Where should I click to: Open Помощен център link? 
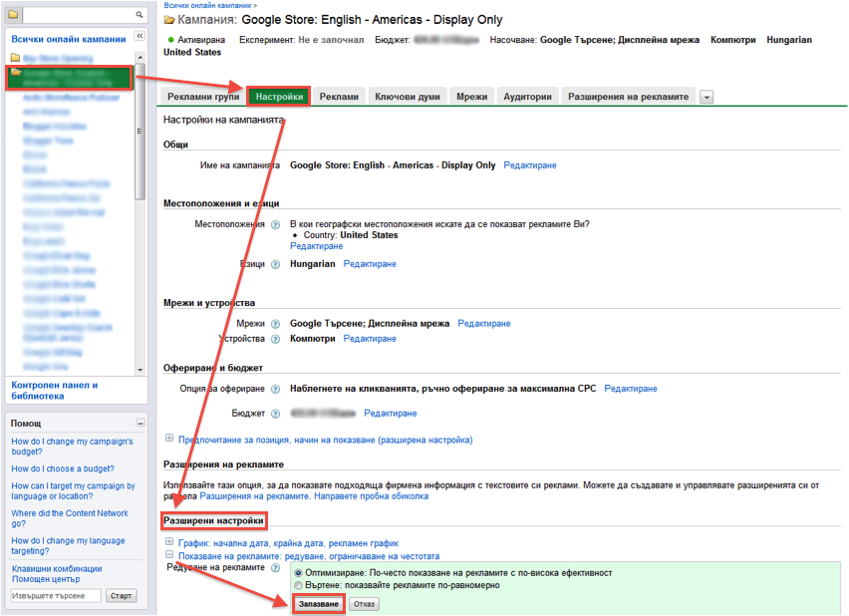point(46,579)
